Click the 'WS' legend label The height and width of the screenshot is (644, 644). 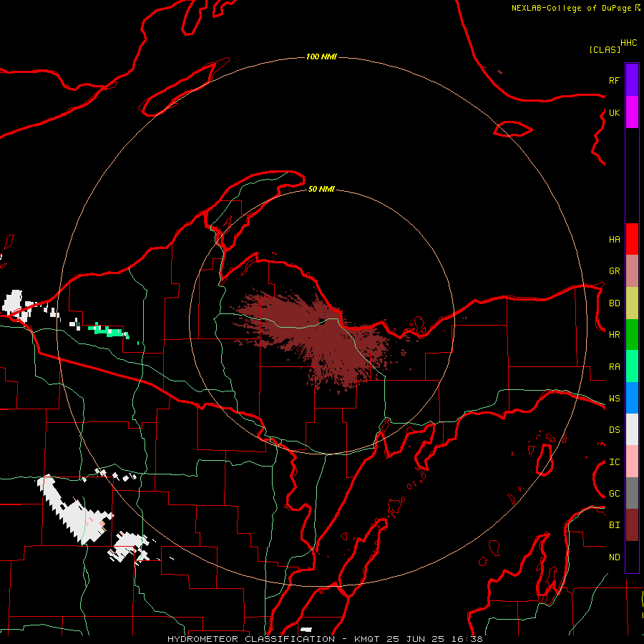click(x=614, y=399)
